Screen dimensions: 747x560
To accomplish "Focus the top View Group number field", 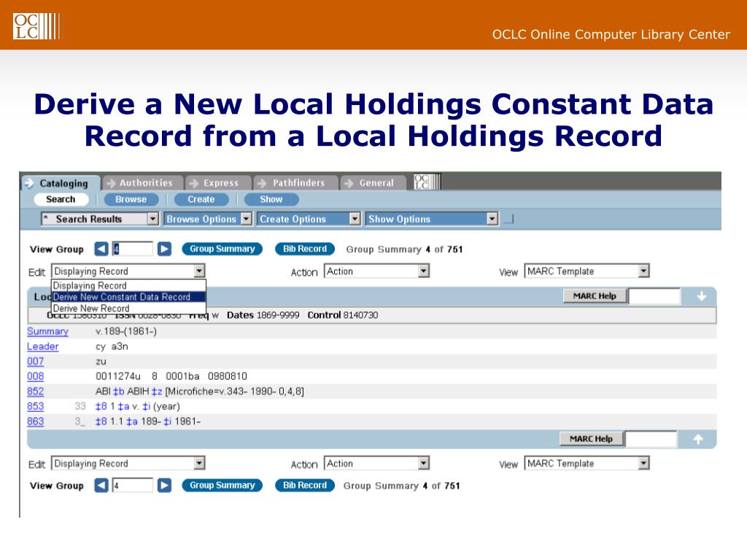I will (x=133, y=249).
